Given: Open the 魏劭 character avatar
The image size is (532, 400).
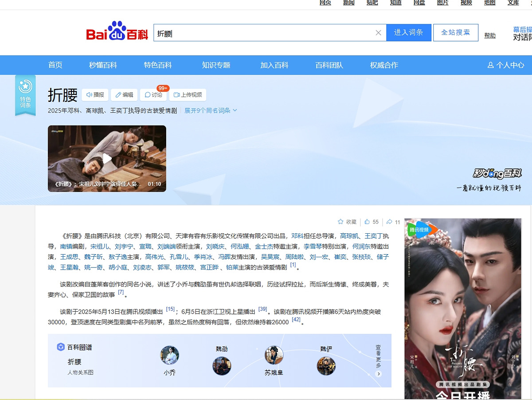Looking at the screenshot, I should point(222,366).
